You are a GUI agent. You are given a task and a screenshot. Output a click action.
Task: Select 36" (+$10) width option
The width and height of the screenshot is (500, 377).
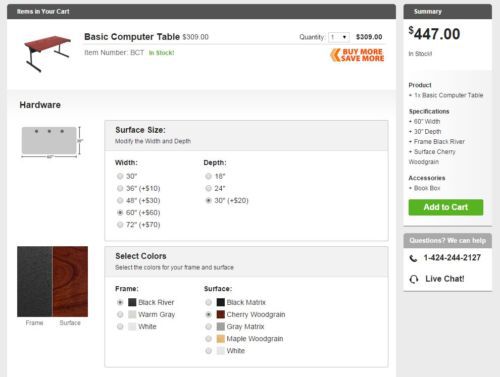coord(120,188)
